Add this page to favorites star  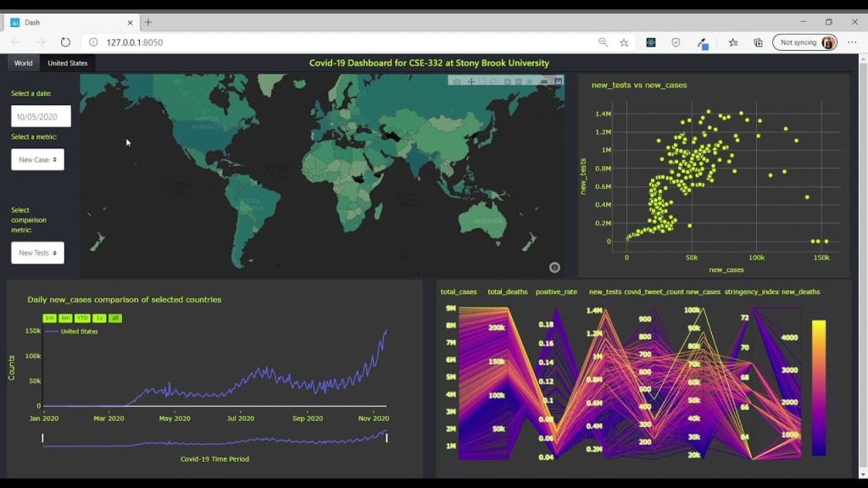(x=624, y=42)
